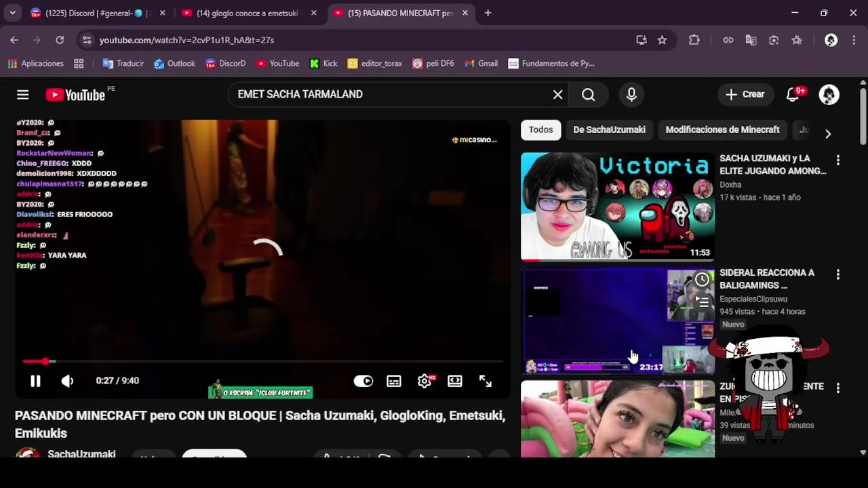The width and height of the screenshot is (868, 488).
Task: Run the search with the magnifier button
Action: pyautogui.click(x=589, y=95)
